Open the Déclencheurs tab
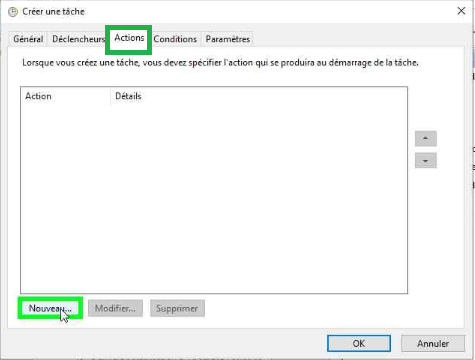 tap(77, 39)
